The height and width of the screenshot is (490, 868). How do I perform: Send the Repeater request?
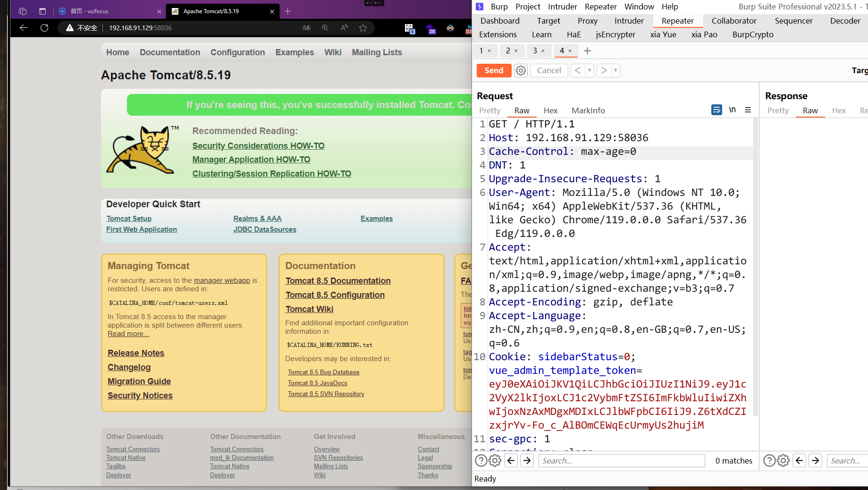coord(494,70)
